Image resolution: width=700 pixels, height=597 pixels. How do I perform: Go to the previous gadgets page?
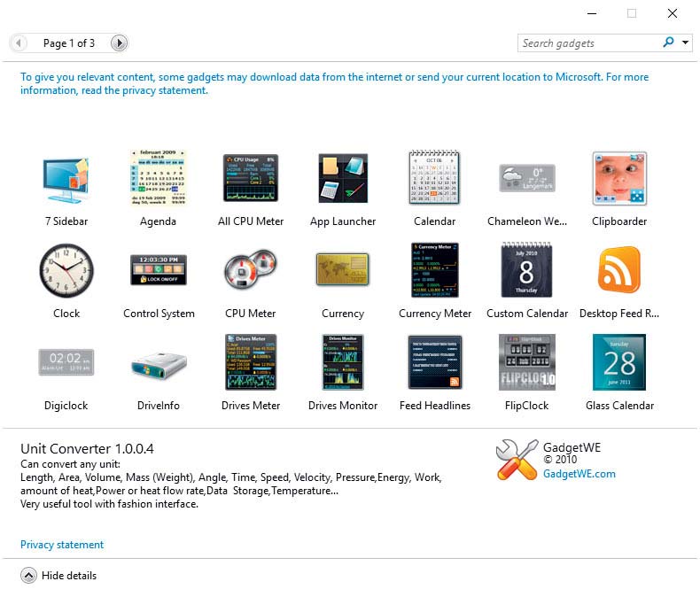pos(19,43)
